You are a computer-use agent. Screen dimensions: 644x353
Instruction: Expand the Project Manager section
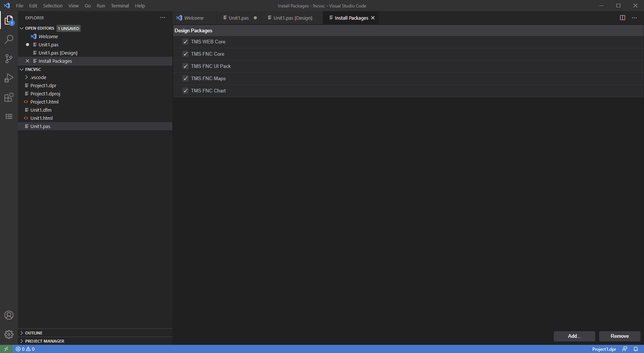45,341
